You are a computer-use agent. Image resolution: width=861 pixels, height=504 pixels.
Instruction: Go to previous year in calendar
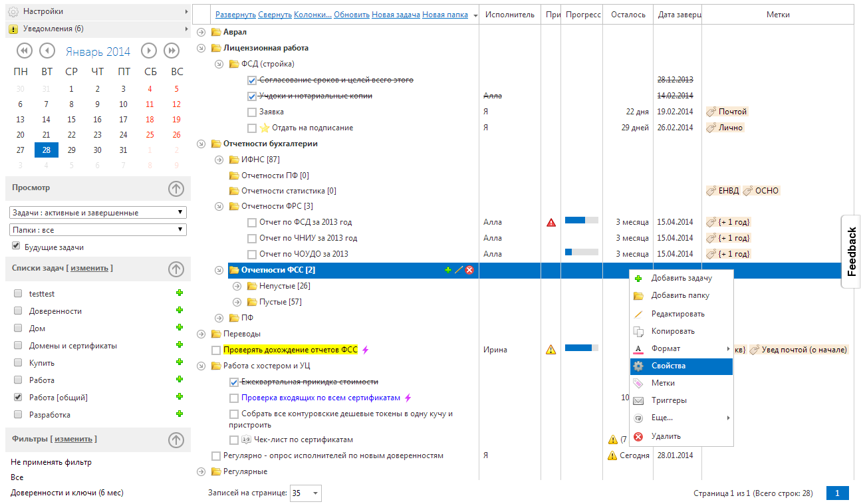click(24, 51)
